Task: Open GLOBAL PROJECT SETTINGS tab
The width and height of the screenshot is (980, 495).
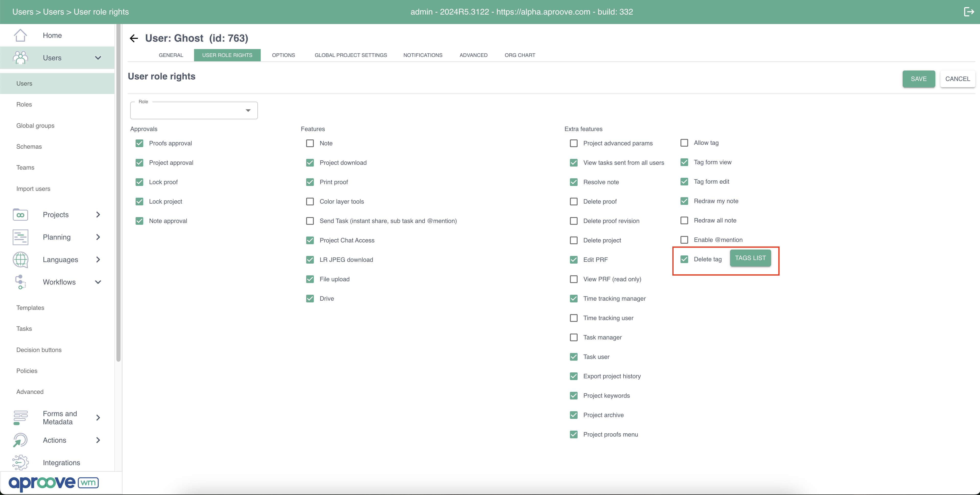Action: tap(350, 55)
